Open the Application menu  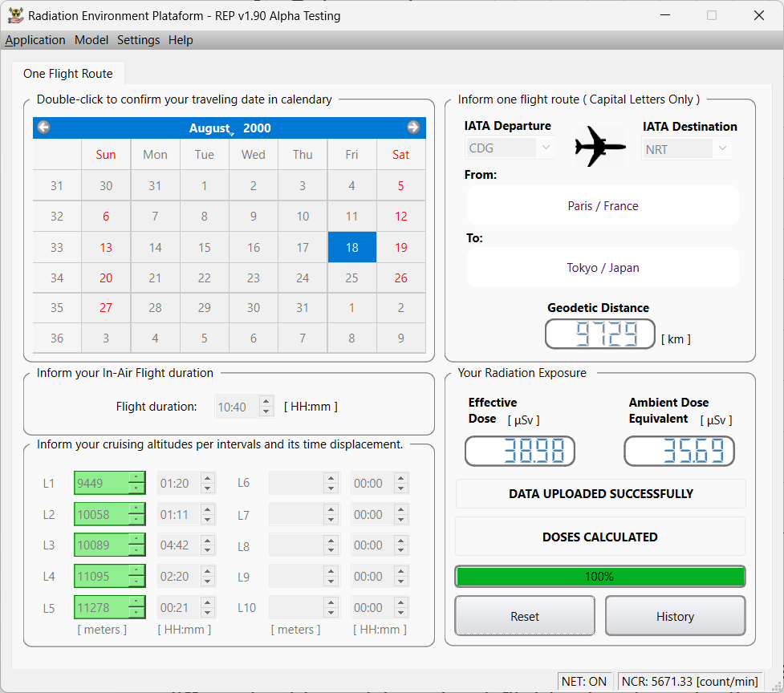35,40
